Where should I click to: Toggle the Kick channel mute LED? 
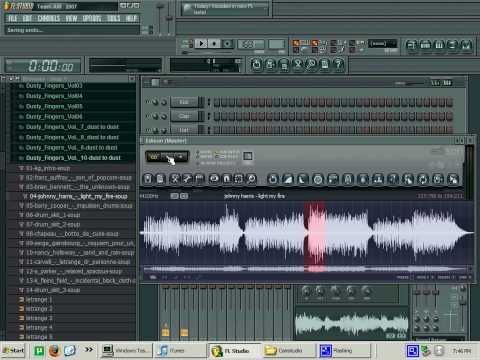coord(148,102)
